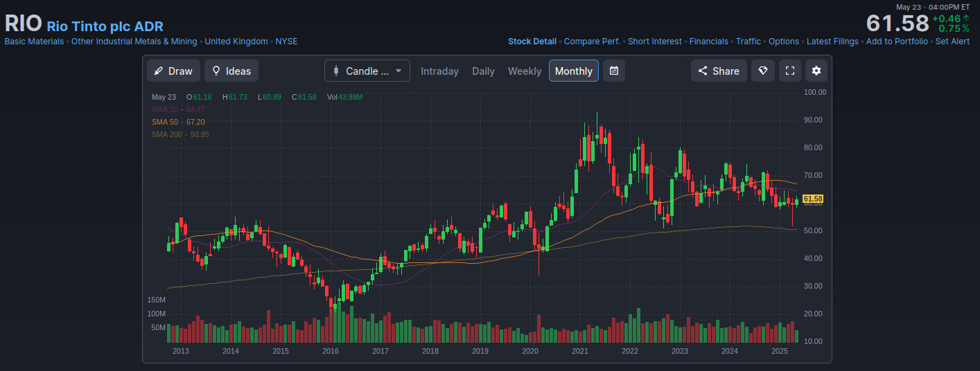Toggle the SMA 200 indicator label
Viewport: 980px width, 371px height.
[180, 134]
